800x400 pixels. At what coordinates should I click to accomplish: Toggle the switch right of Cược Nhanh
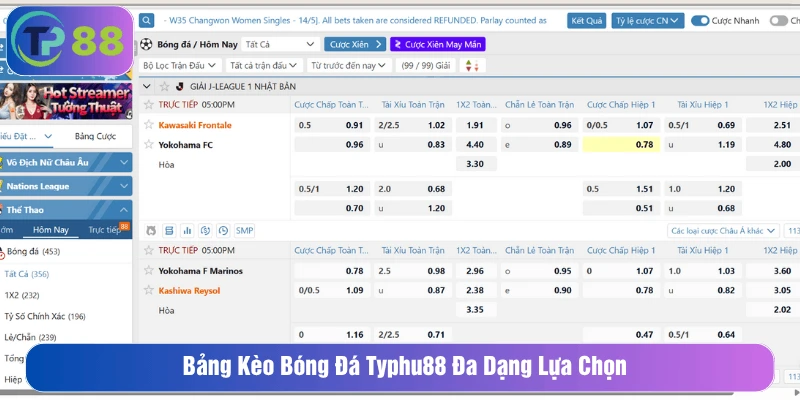point(779,20)
